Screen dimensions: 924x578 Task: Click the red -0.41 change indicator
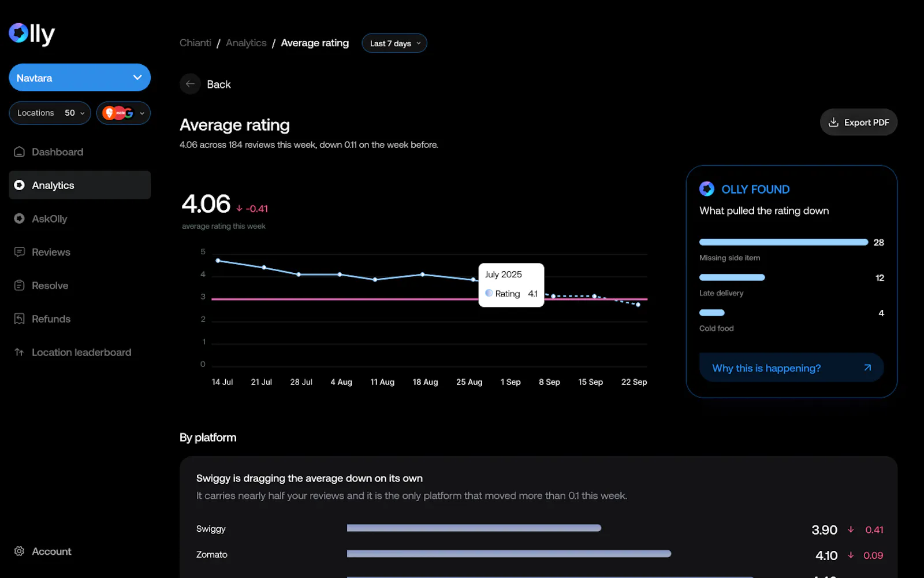point(252,209)
